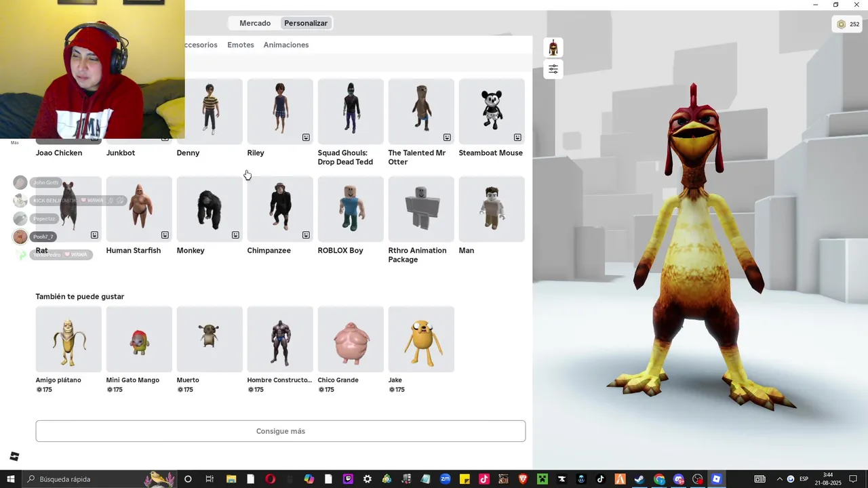Expand the system tray hidden icons chevron
Image resolution: width=868 pixels, height=488 pixels.
coord(779,479)
